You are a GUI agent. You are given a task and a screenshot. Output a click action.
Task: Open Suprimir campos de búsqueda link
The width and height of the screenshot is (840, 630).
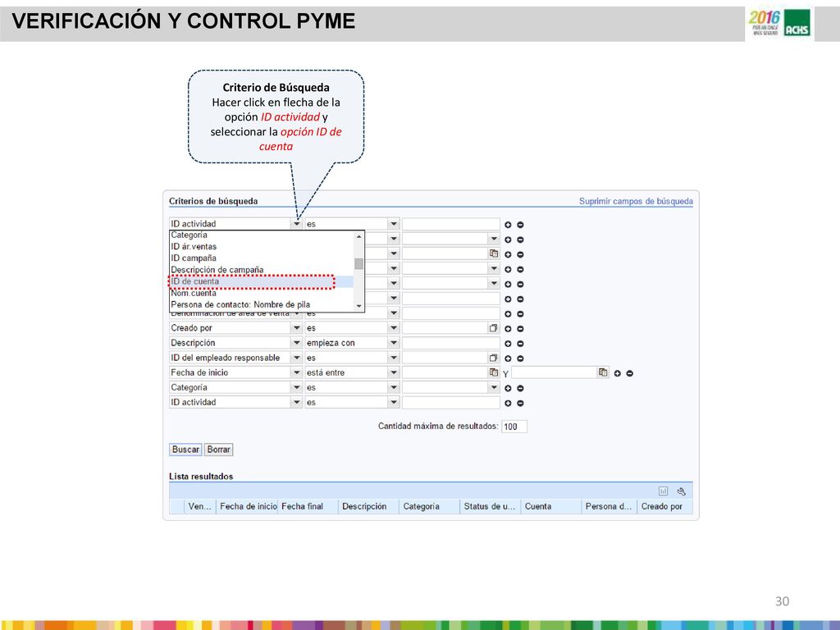[x=636, y=202]
